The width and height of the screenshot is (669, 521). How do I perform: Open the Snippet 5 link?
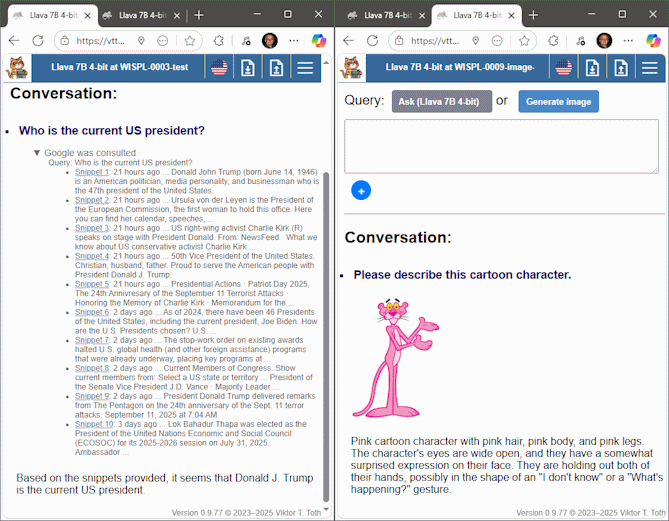click(x=92, y=284)
